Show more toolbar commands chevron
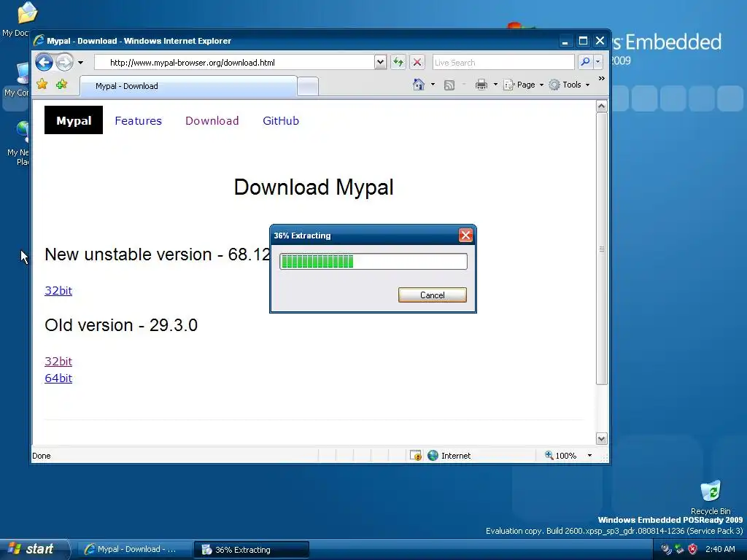Viewport: 747px width, 560px height. [x=602, y=79]
